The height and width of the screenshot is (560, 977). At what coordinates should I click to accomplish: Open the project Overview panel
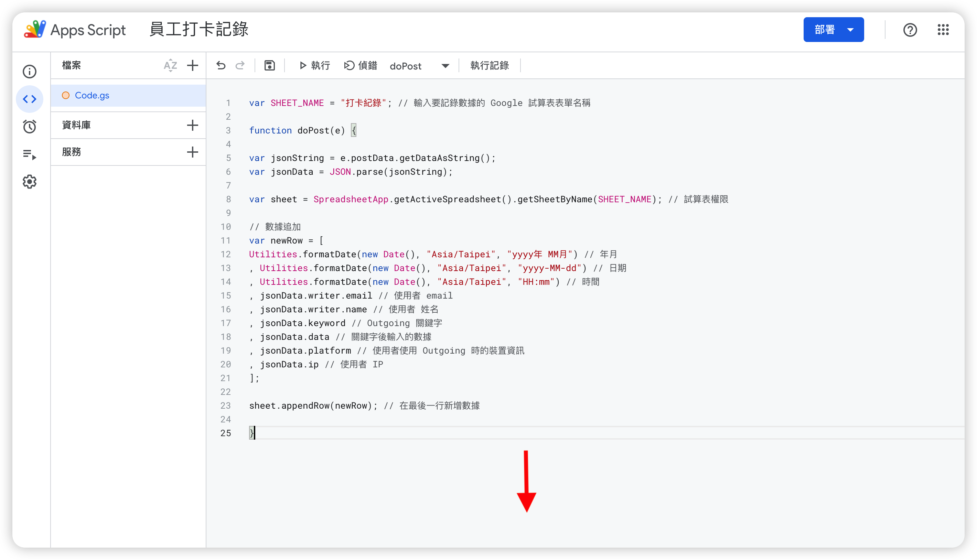30,71
